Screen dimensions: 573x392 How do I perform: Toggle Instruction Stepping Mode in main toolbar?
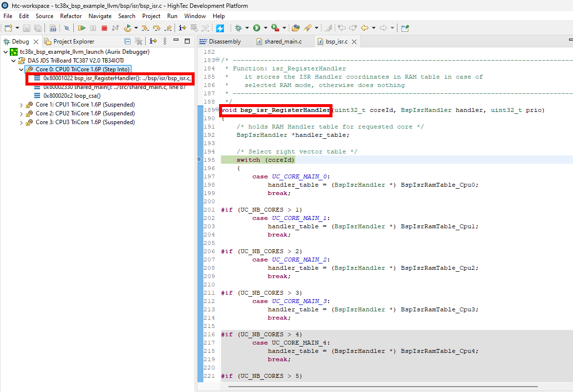point(182,28)
